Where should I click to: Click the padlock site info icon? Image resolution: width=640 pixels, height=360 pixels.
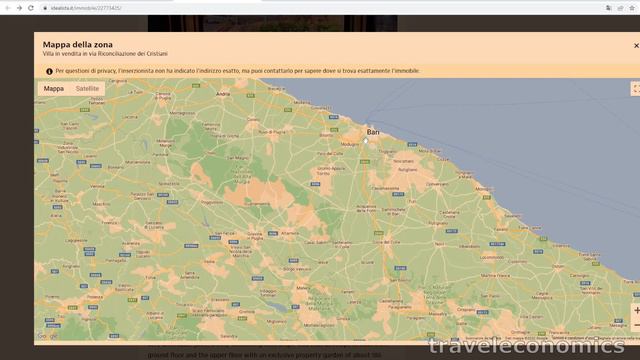click(x=45, y=8)
